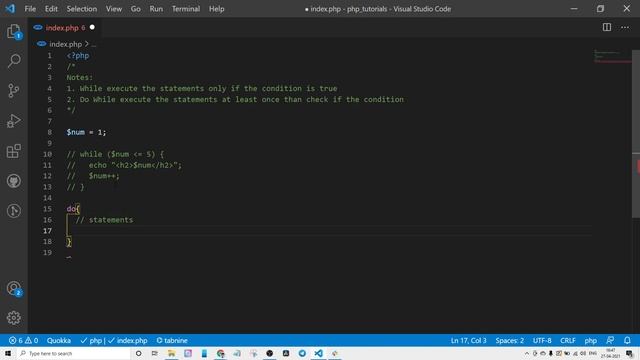Open the circular activity bar icon below the GitHub icon
The width and height of the screenshot is (640, 360).
coord(14,211)
